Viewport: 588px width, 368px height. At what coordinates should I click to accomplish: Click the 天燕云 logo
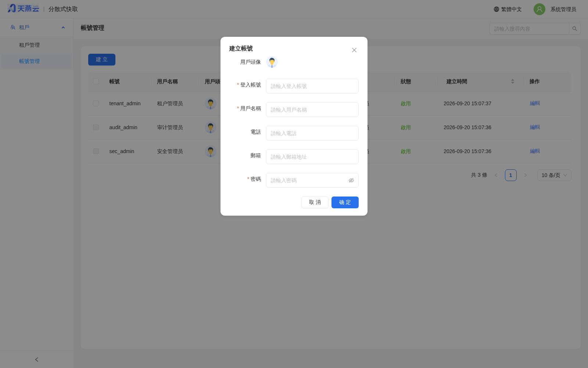[23, 8]
